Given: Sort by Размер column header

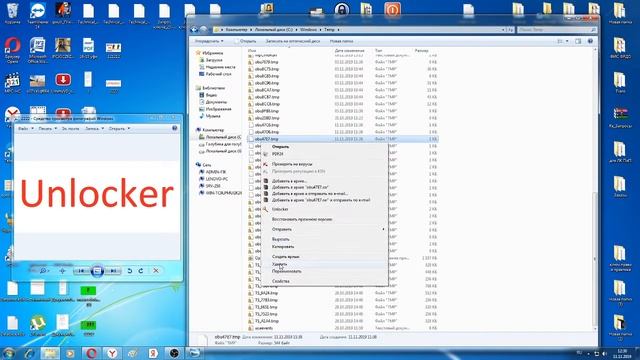Looking at the screenshot, I should point(421,51).
